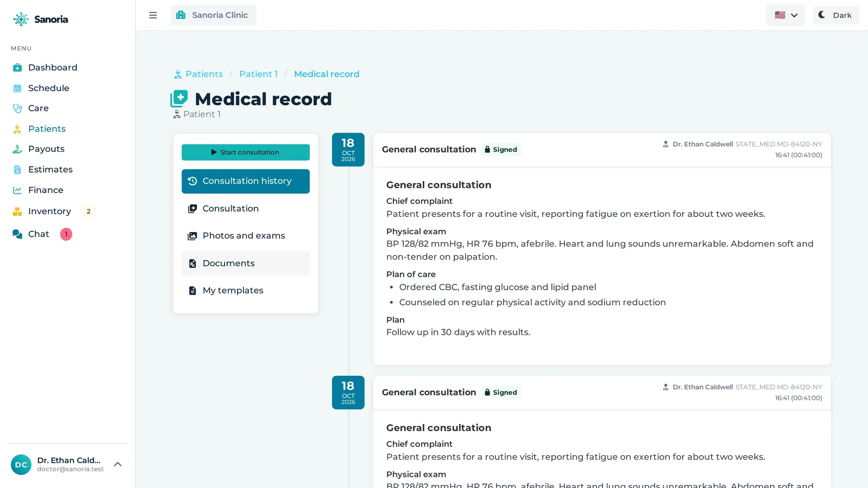Click 'Ordered CBC, fasting glucose and lipid panel'
This screenshot has width=868, height=488.
pyautogui.click(x=497, y=287)
